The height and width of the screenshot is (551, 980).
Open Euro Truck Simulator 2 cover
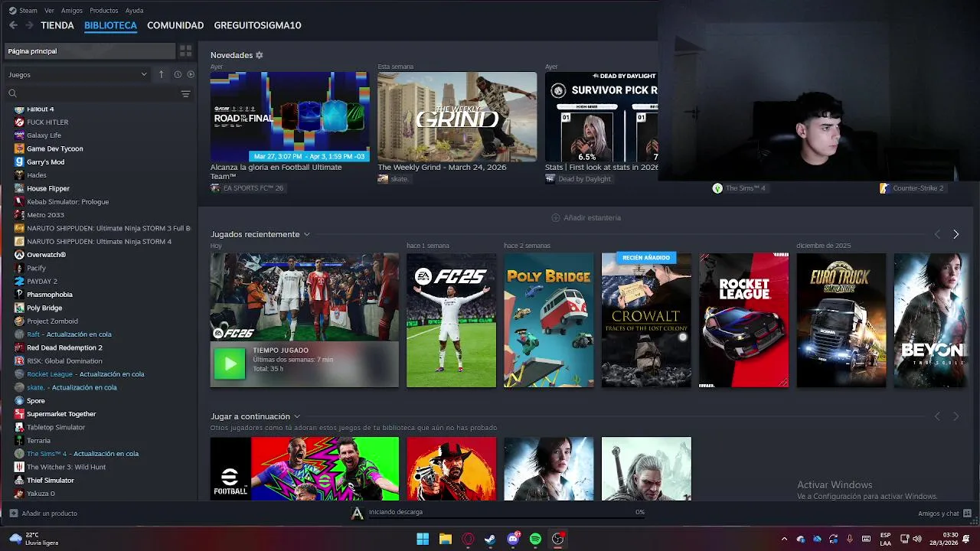[x=841, y=320]
